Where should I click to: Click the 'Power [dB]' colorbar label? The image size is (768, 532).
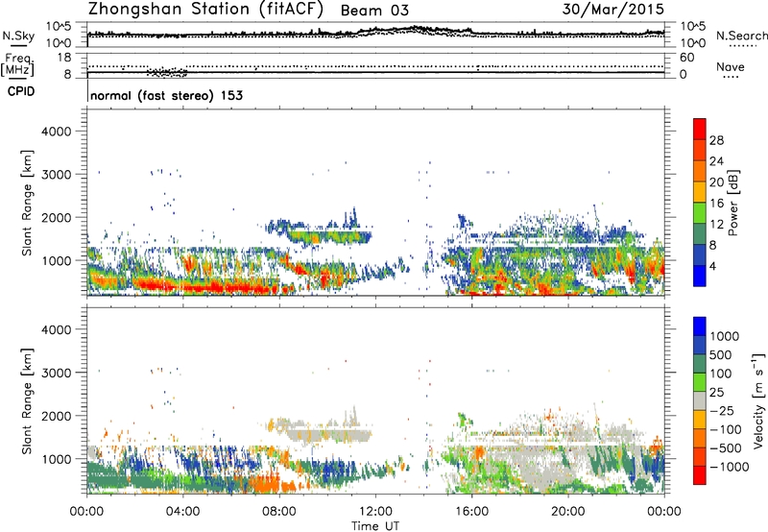[x=733, y=204]
